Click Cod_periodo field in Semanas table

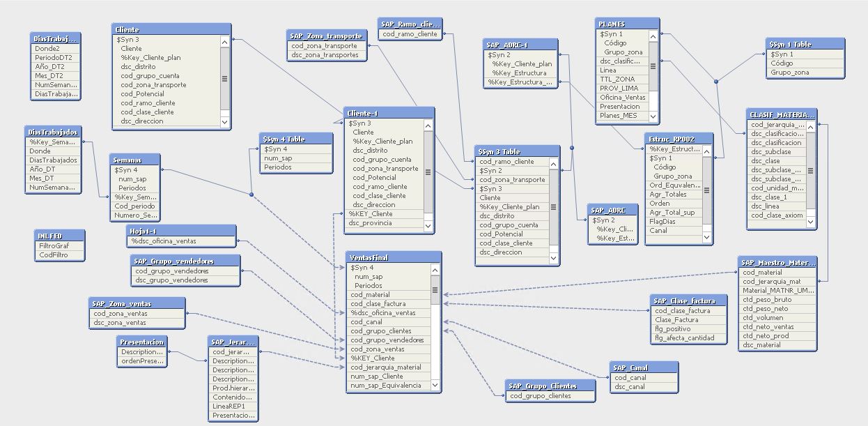136,206
